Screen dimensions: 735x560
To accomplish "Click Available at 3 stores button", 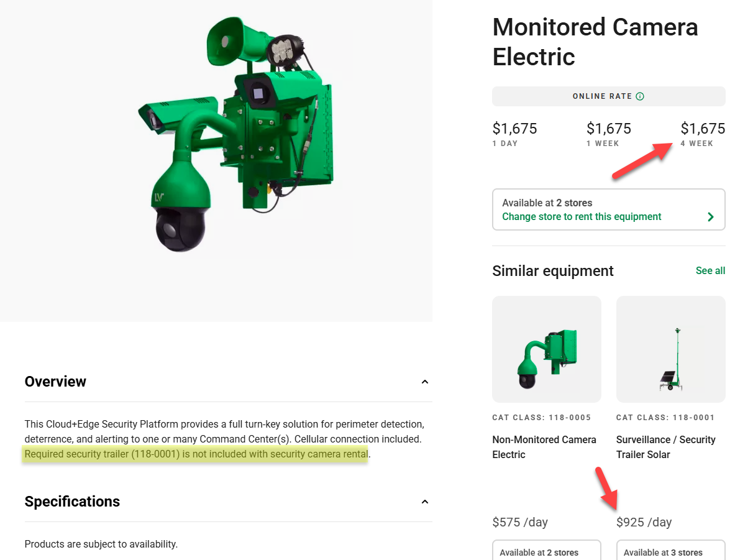I will click(671, 551).
